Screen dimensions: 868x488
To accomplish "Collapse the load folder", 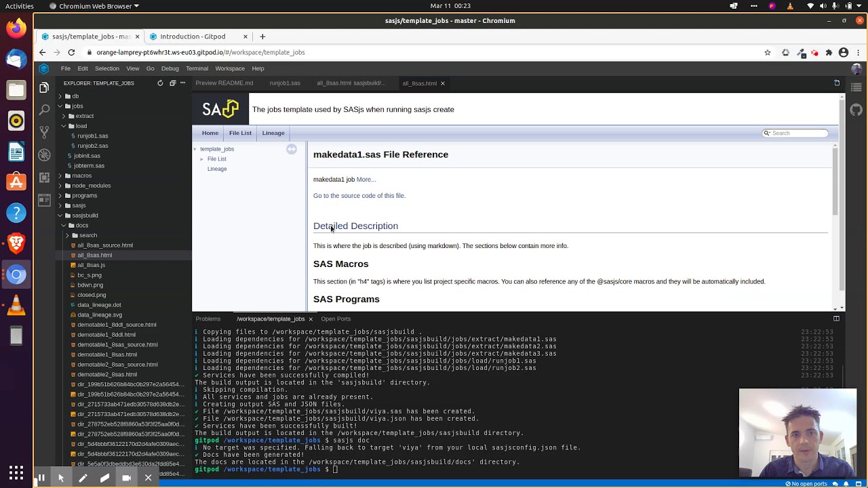I will tap(81, 126).
